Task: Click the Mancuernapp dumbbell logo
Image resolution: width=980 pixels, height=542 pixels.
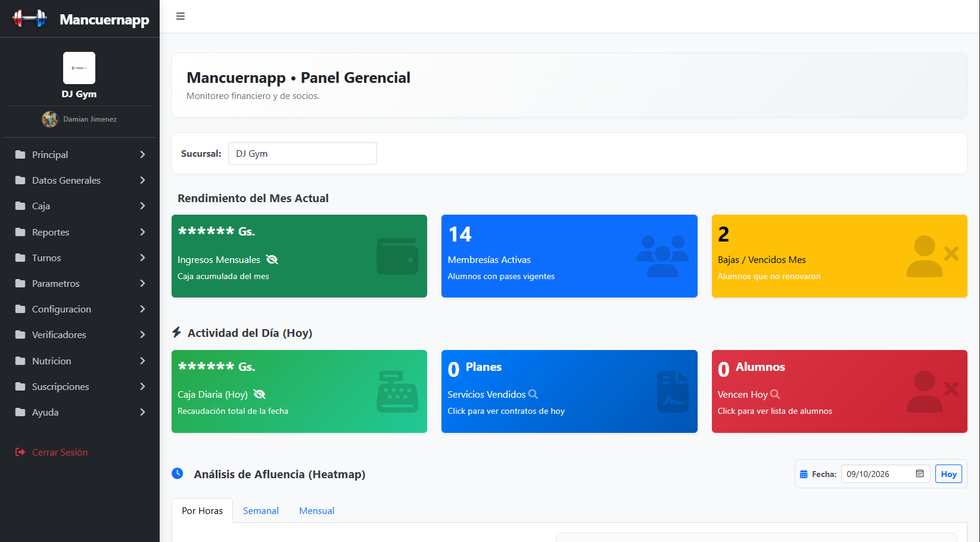Action: [x=30, y=18]
